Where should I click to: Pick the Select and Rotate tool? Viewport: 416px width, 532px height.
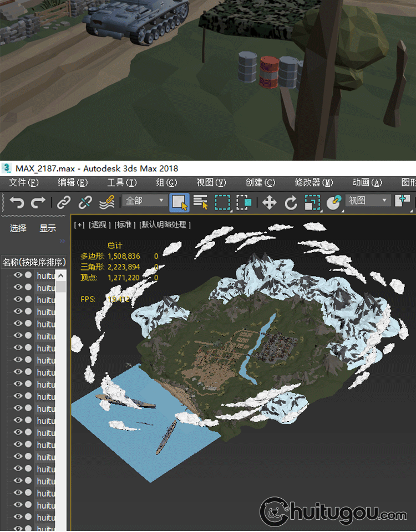coord(291,202)
